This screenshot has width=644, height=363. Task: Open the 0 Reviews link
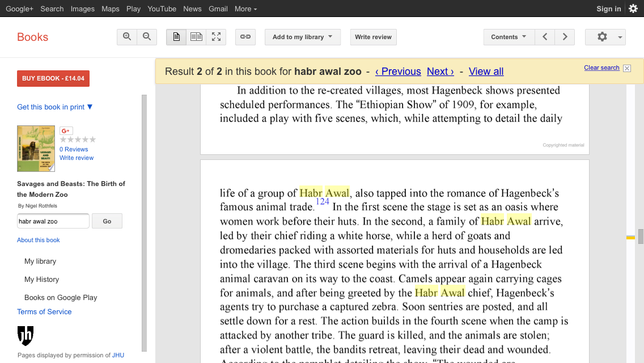74,149
